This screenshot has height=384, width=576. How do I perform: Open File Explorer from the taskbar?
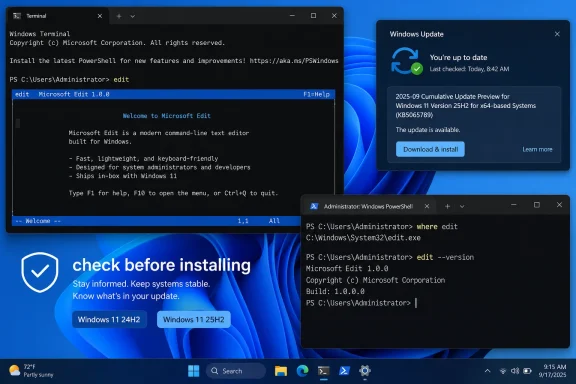pyautogui.click(x=281, y=371)
